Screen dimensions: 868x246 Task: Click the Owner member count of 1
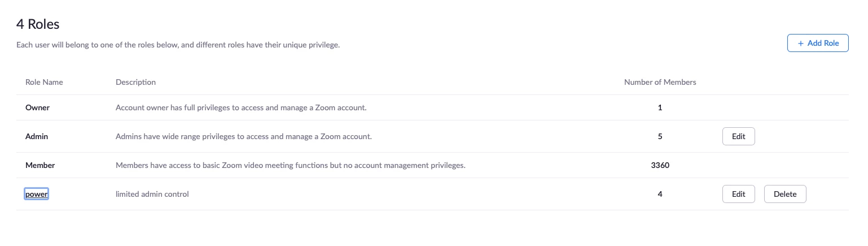660,107
